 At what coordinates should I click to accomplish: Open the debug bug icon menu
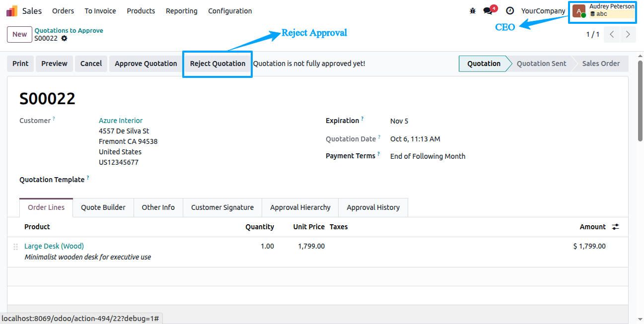click(x=472, y=11)
